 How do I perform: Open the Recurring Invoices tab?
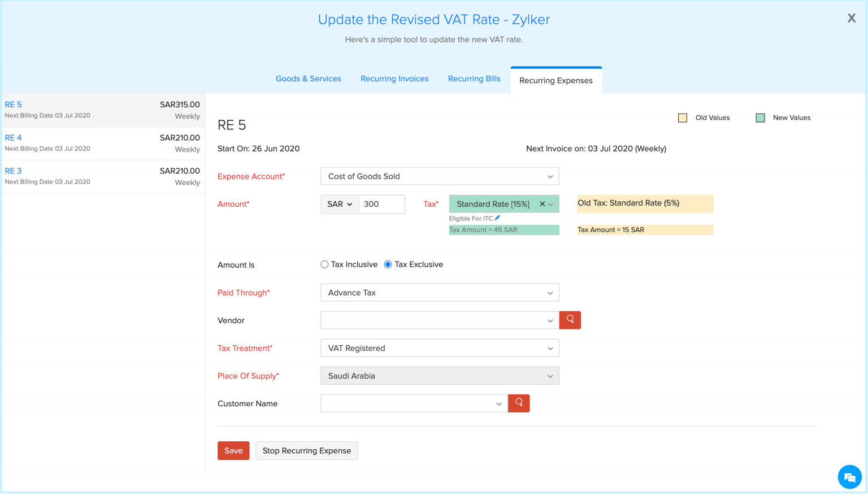pyautogui.click(x=394, y=79)
